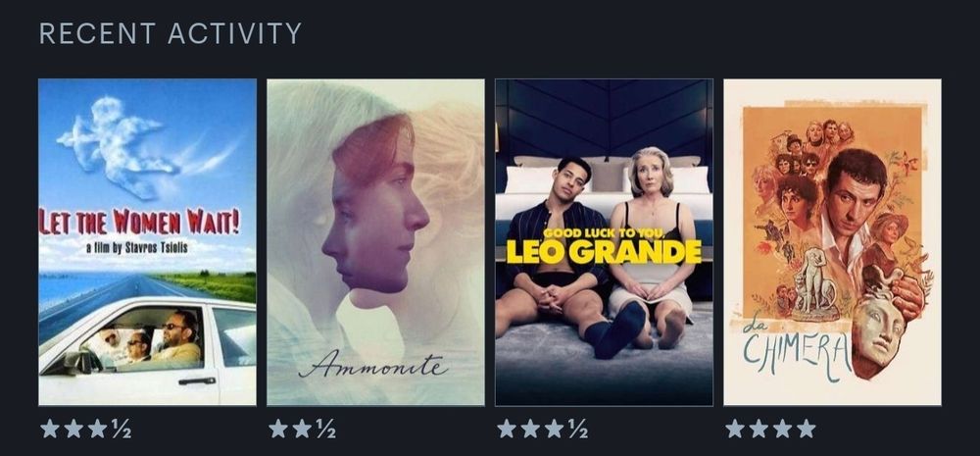Click the half-star symbol under Ammonite
The width and height of the screenshot is (980, 456).
pyautogui.click(x=325, y=429)
